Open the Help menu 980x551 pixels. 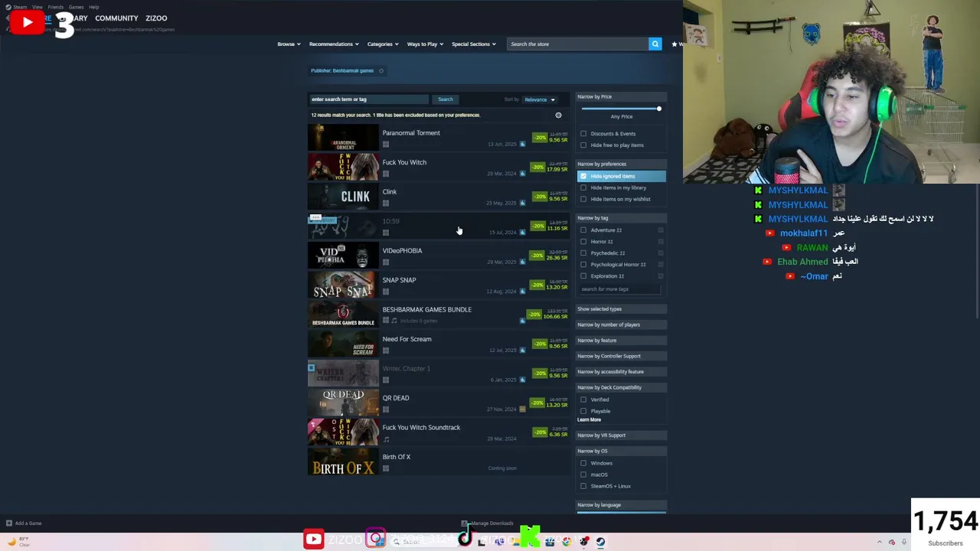point(93,7)
